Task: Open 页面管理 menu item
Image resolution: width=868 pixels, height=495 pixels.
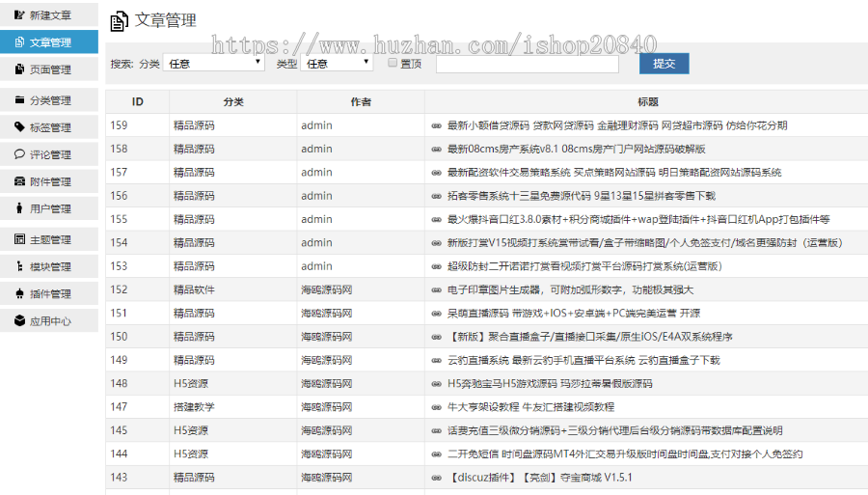Action: (x=49, y=69)
